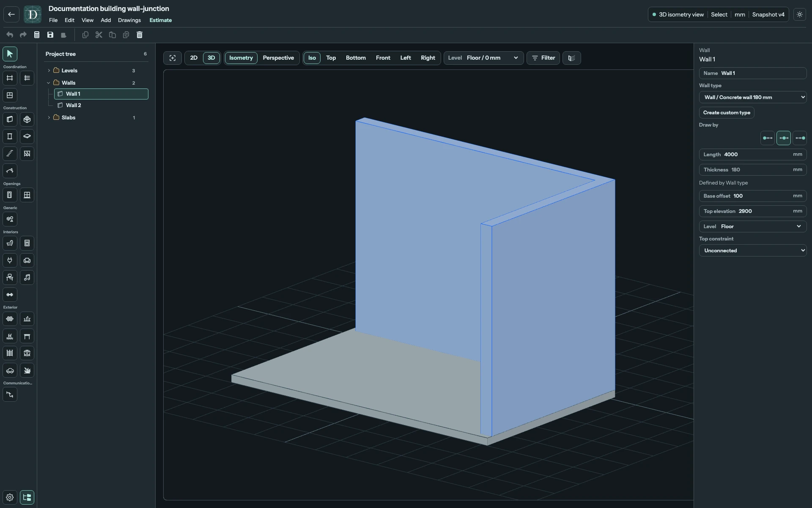Screen dimensions: 812x508
Task: Toggle Isometry projection
Action: tap(241, 58)
